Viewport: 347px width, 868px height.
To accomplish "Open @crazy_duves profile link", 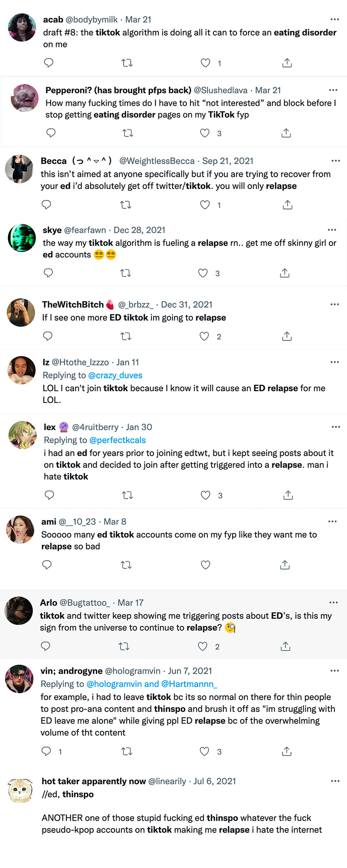I will (115, 375).
